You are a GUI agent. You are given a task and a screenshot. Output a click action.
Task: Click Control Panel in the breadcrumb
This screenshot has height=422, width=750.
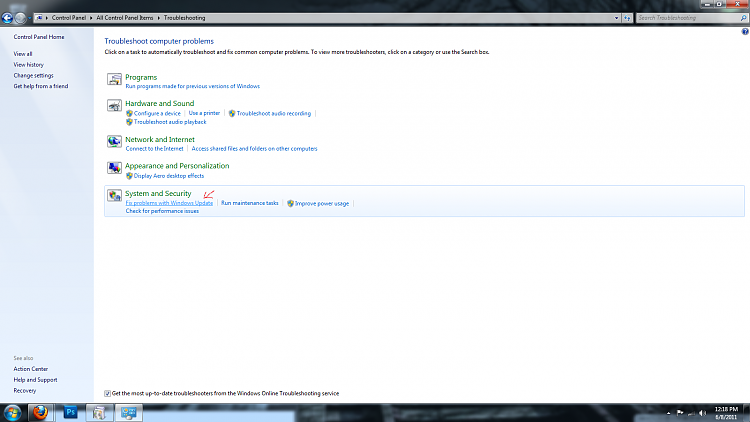tap(69, 18)
